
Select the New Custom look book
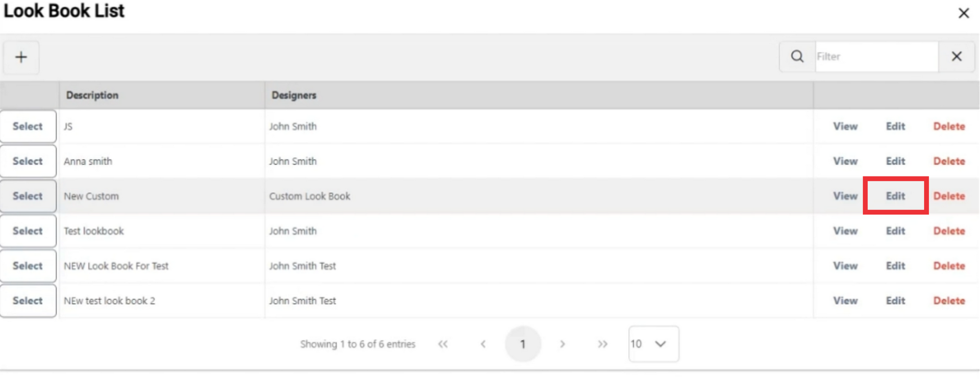coord(28,196)
